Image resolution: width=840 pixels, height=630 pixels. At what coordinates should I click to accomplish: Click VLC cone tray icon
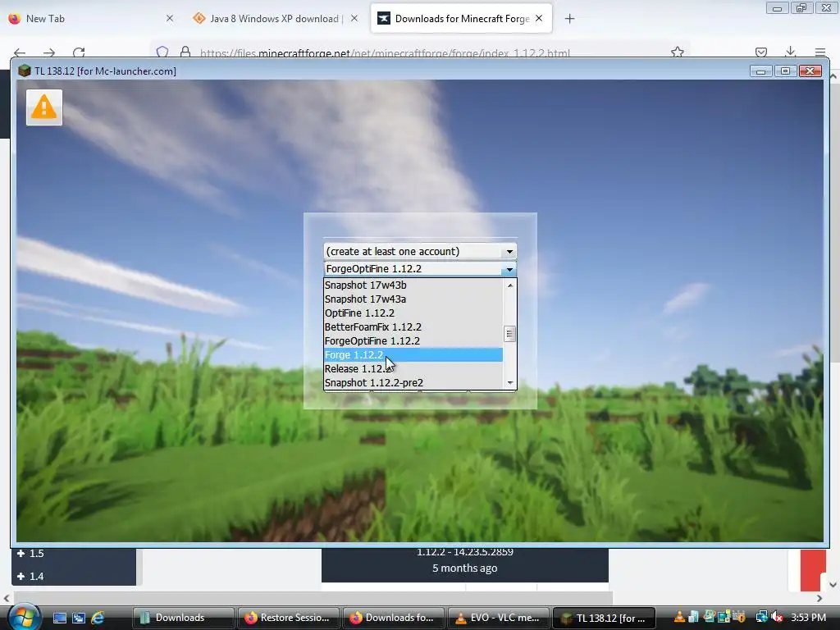[x=679, y=618]
